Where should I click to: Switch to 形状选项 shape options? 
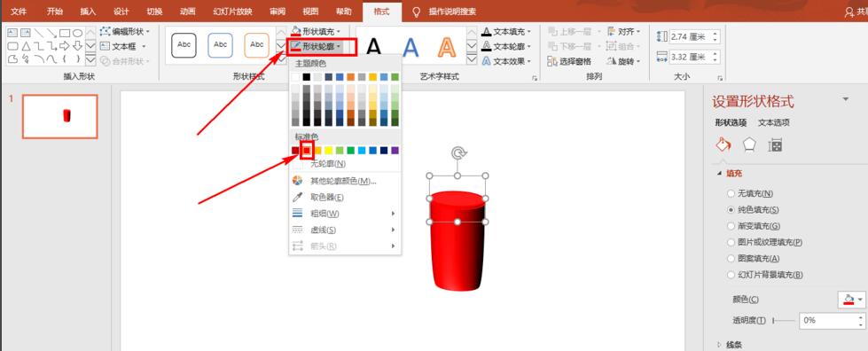(731, 122)
